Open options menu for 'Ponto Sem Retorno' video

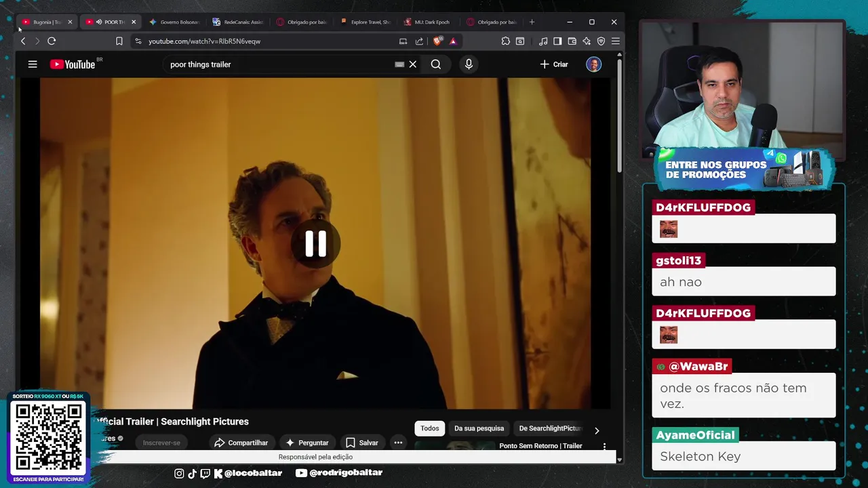point(604,447)
